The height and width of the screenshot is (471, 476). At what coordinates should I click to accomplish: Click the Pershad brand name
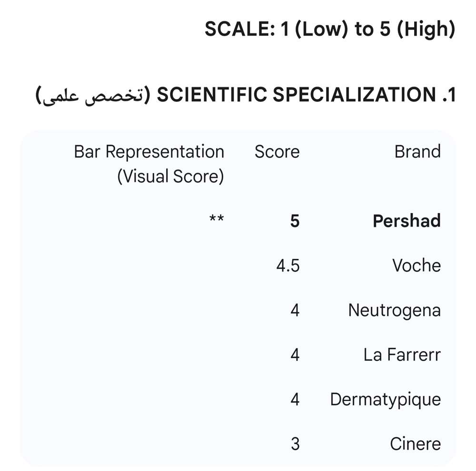coord(407,221)
